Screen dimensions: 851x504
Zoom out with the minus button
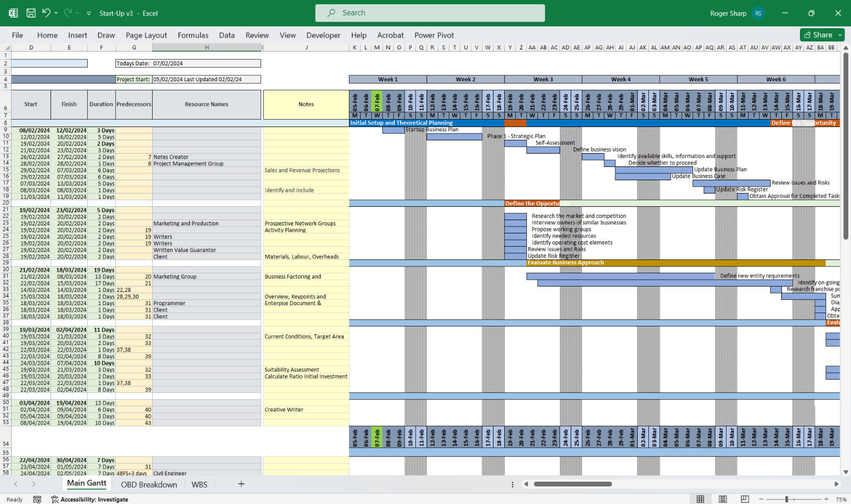pyautogui.click(x=761, y=499)
